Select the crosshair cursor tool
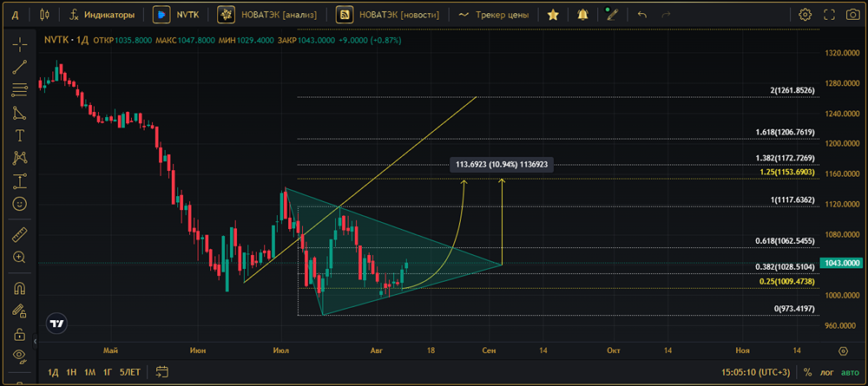The width and height of the screenshot is (868, 386). tap(20, 43)
